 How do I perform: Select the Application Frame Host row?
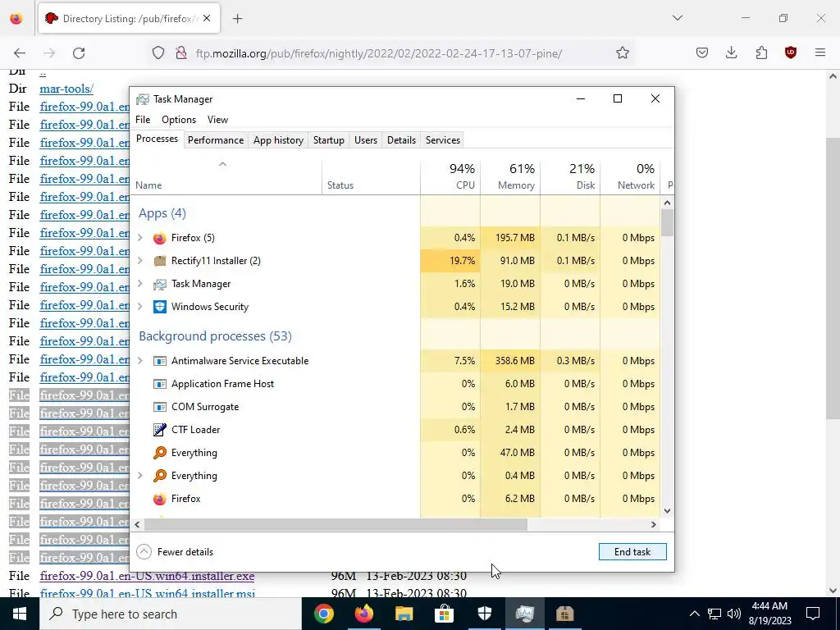point(395,384)
